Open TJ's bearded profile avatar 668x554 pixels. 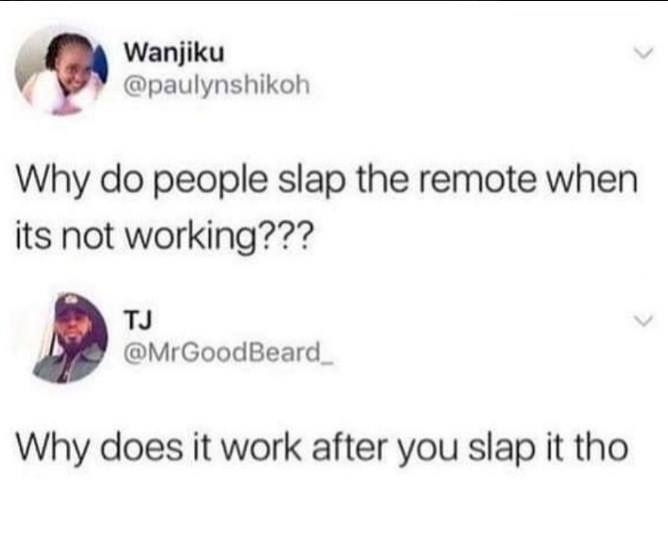[70, 338]
